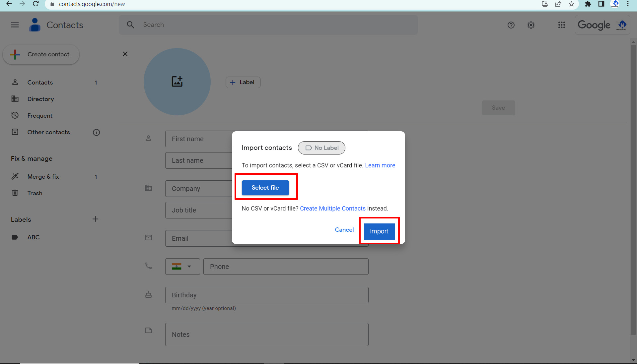Screen dimensions: 637x364
Task: View info about Other contacts
Action: pyautogui.click(x=96, y=132)
